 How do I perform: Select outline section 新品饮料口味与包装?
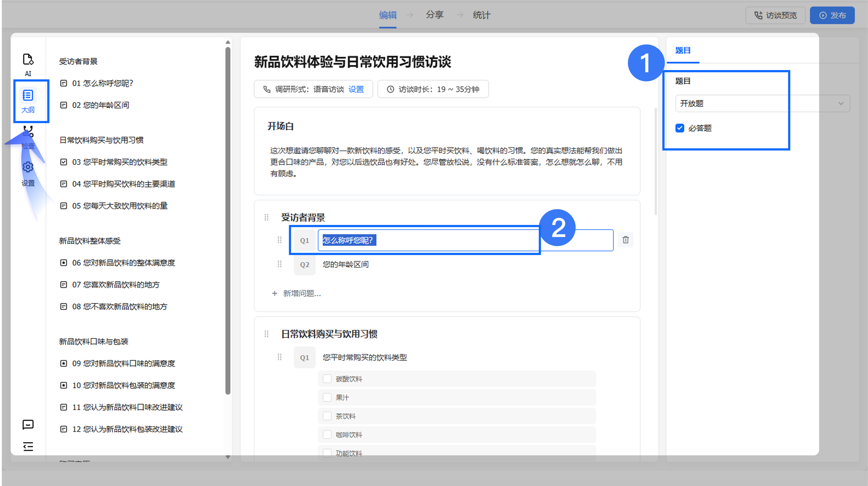point(94,342)
